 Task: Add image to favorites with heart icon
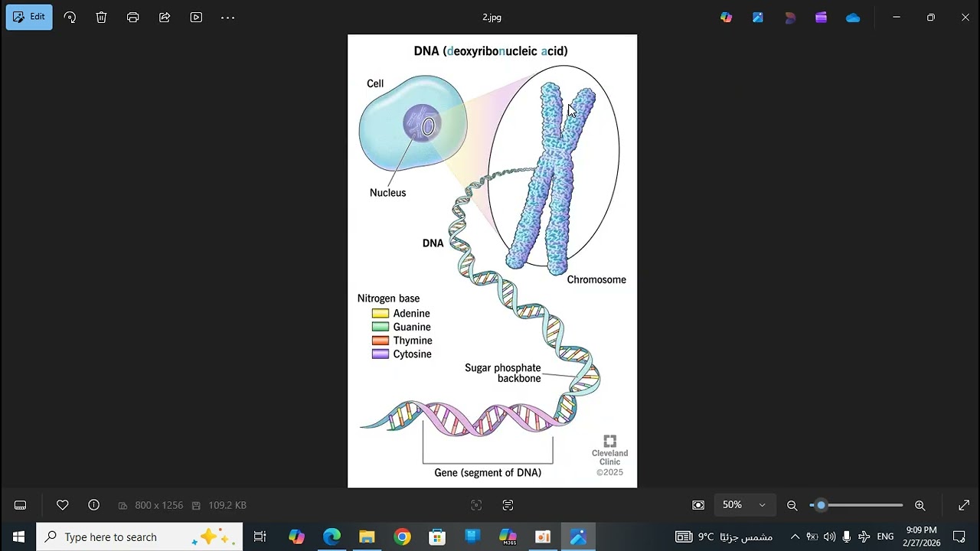63,505
